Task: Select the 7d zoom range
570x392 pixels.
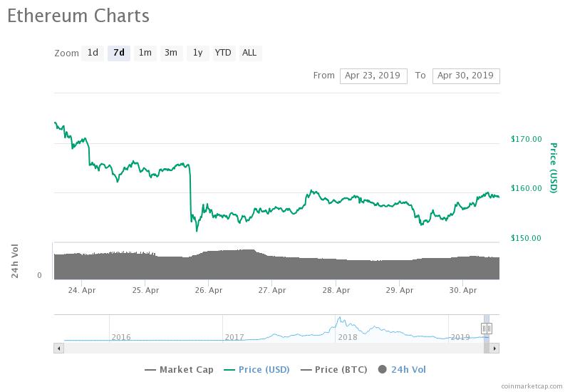Action: 119,53
